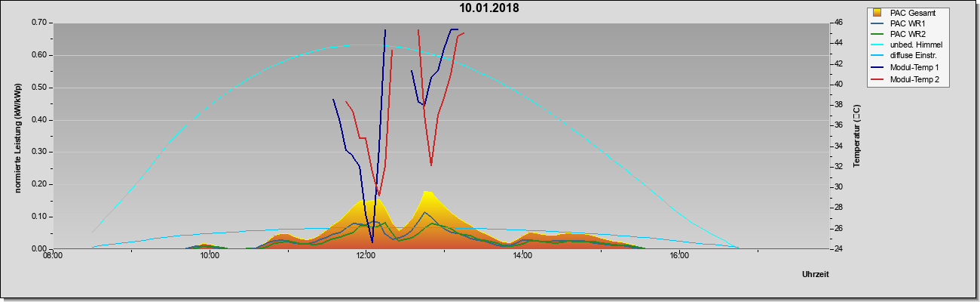Click the 0.30 left axis value
The width and height of the screenshot is (980, 302).
pyautogui.click(x=39, y=152)
